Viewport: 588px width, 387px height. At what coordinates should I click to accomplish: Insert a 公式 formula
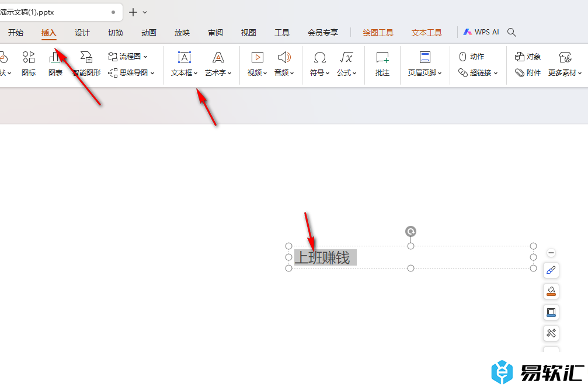click(x=346, y=64)
